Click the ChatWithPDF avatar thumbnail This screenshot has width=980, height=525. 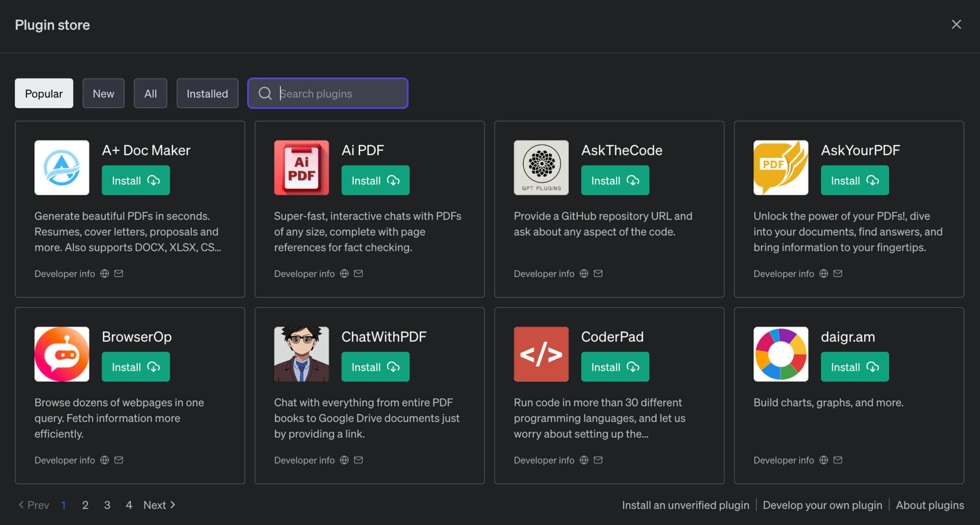point(301,354)
